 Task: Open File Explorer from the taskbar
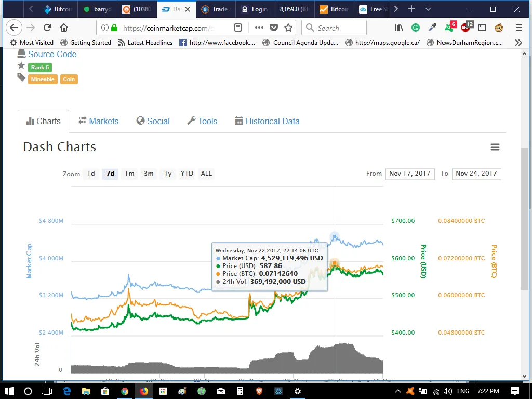coord(86,391)
